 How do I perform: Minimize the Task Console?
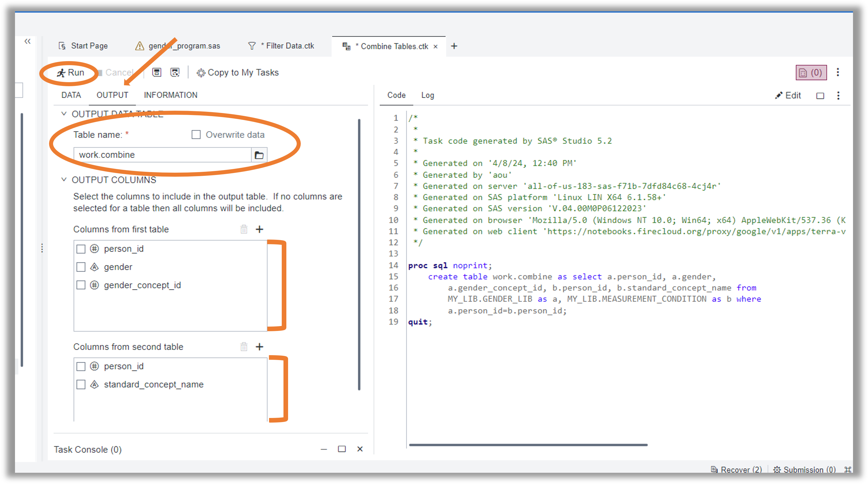pos(324,449)
